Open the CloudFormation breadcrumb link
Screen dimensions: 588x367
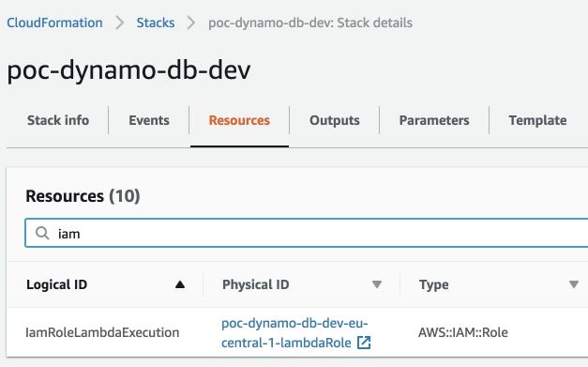tap(54, 23)
